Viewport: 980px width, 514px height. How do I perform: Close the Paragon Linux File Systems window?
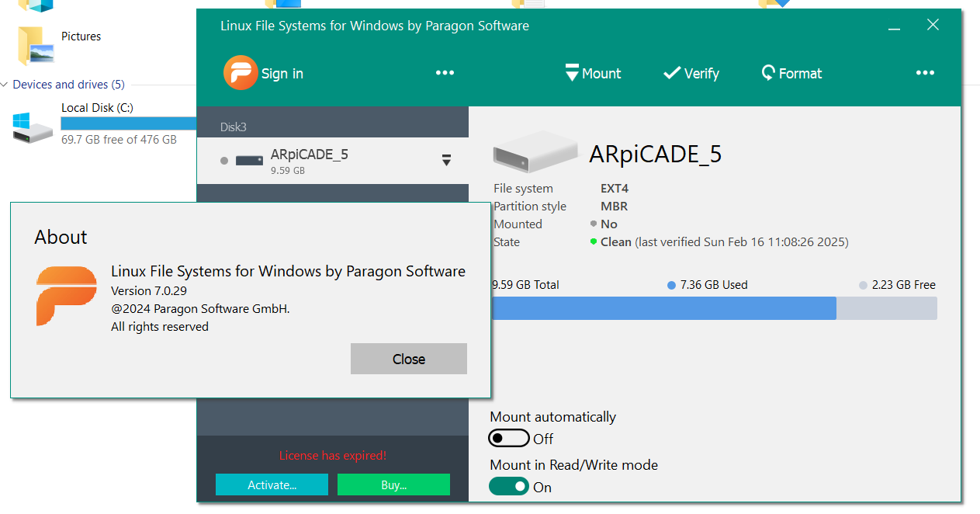(x=933, y=25)
